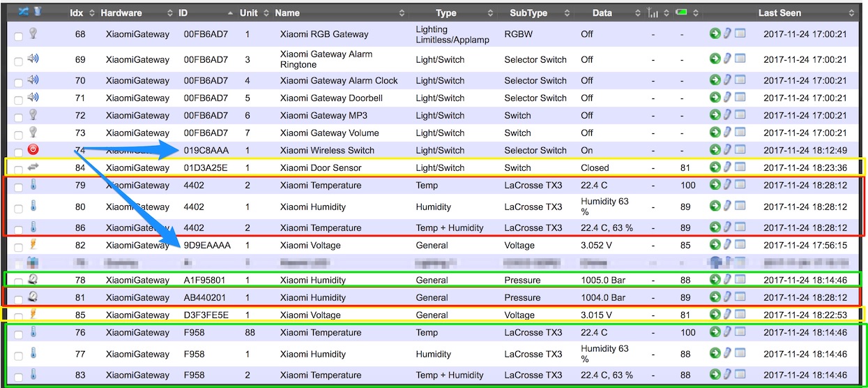Open the log icon in the Idx 81 row
Viewport: 868px width, 388px height.
740,297
